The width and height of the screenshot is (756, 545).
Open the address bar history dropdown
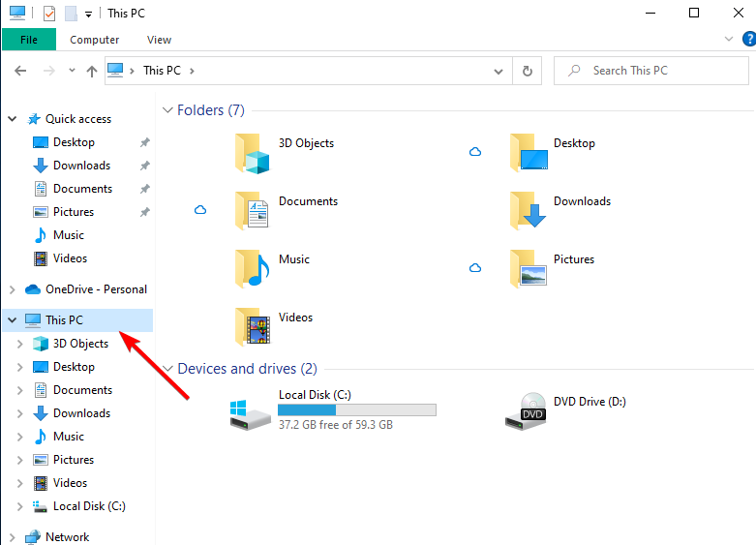[499, 72]
